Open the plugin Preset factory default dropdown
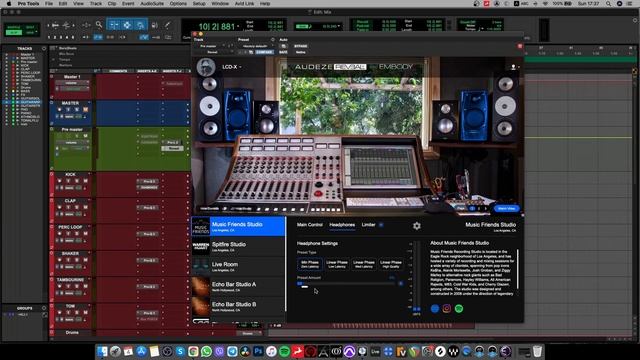 tap(258, 46)
